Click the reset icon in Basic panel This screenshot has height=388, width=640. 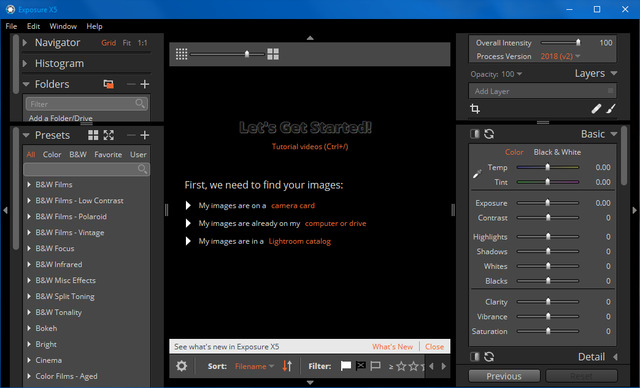489,134
